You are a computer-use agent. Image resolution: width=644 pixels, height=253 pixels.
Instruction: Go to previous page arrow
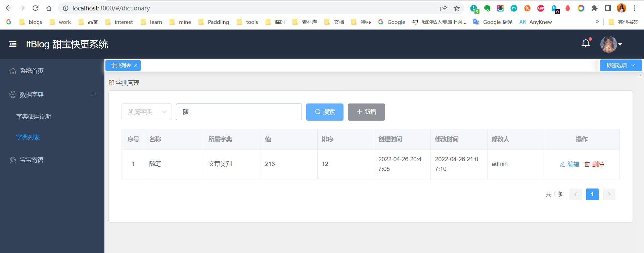coord(576,194)
